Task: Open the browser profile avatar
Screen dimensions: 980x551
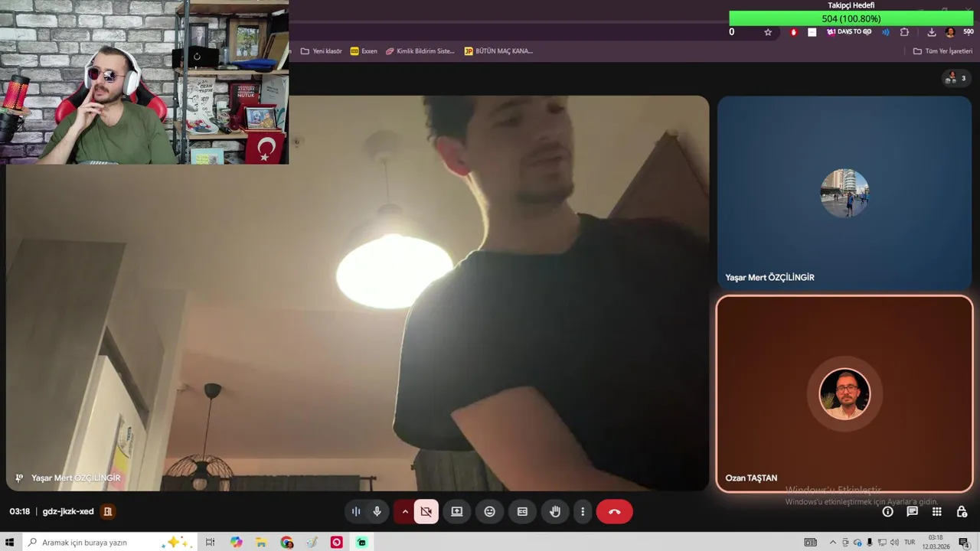Action: coord(950,32)
